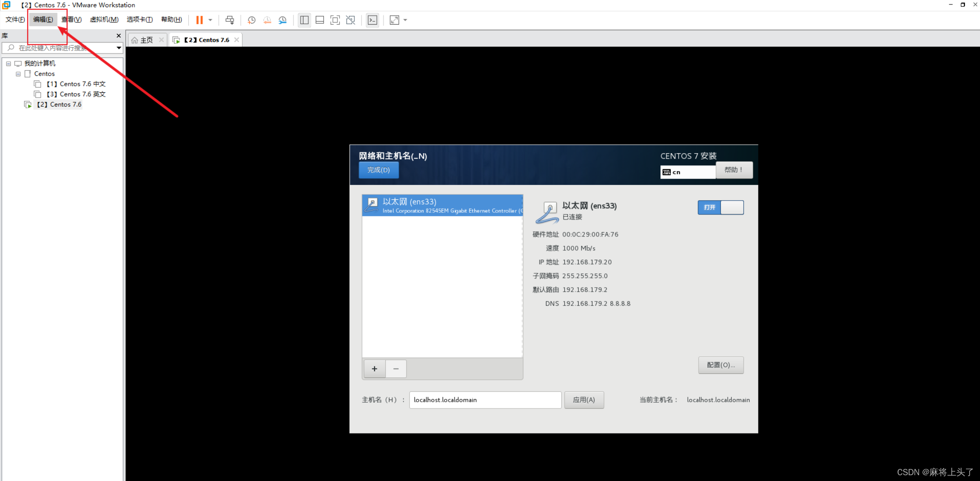Take a snapshot using the clock-plus icon

click(251, 20)
